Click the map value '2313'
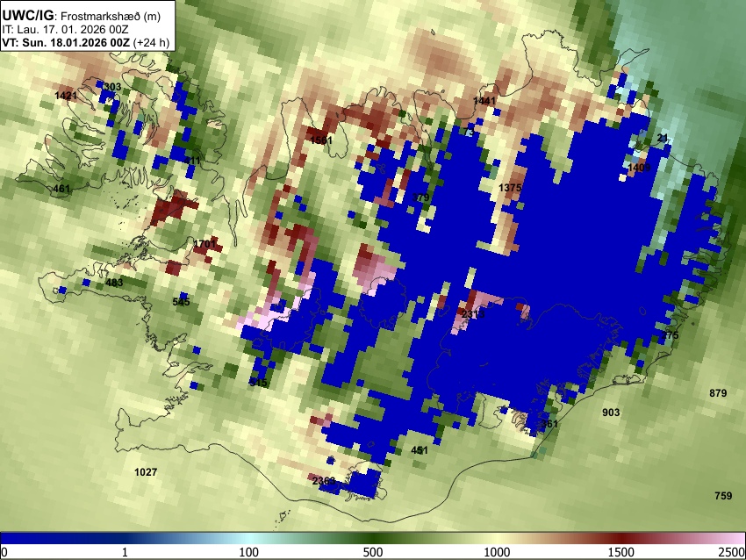The width and height of the screenshot is (746, 560). click(x=473, y=314)
